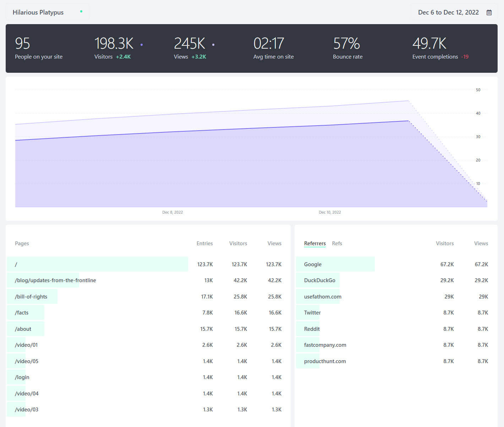Click the Entries column header
504x427 pixels.
(204, 243)
